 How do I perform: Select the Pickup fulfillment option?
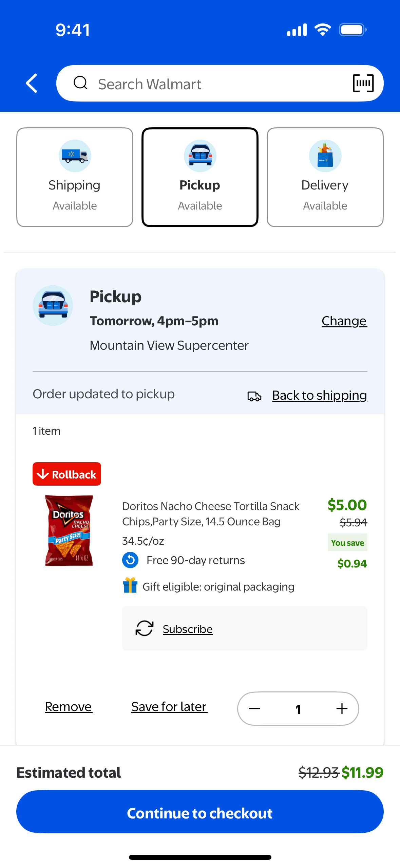point(200,177)
